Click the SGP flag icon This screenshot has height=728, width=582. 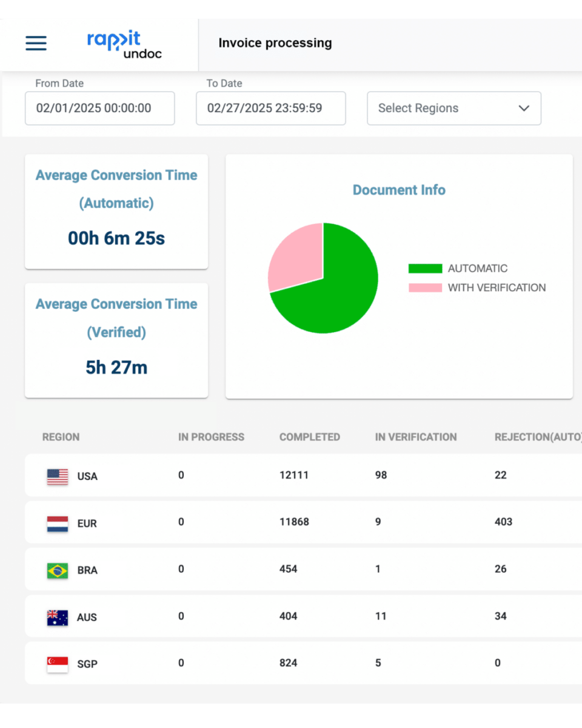[x=56, y=664]
